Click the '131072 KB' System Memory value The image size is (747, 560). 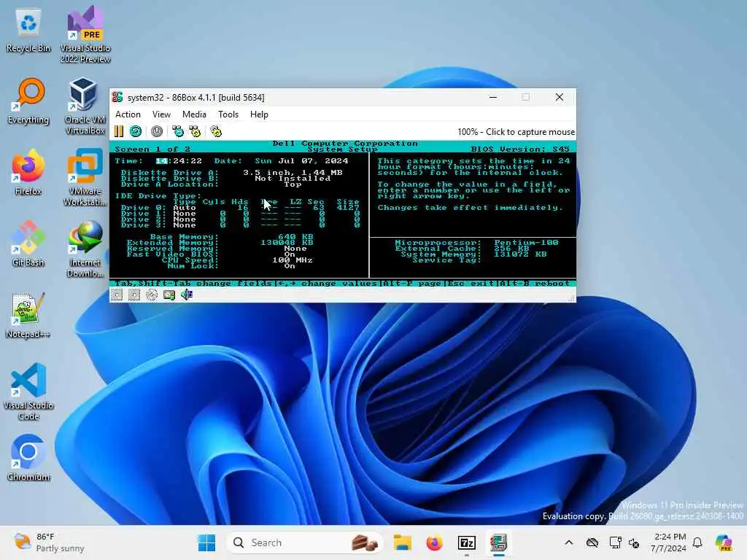tap(520, 254)
